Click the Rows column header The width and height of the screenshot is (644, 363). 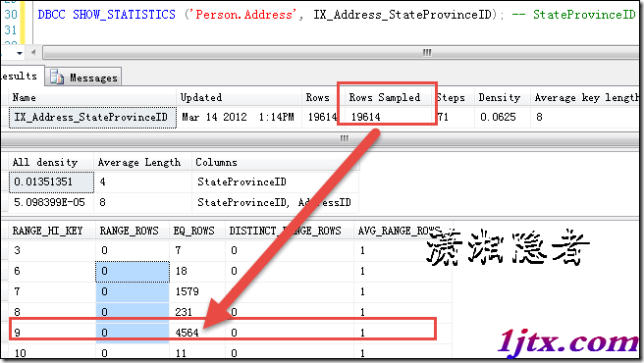pyautogui.click(x=319, y=97)
